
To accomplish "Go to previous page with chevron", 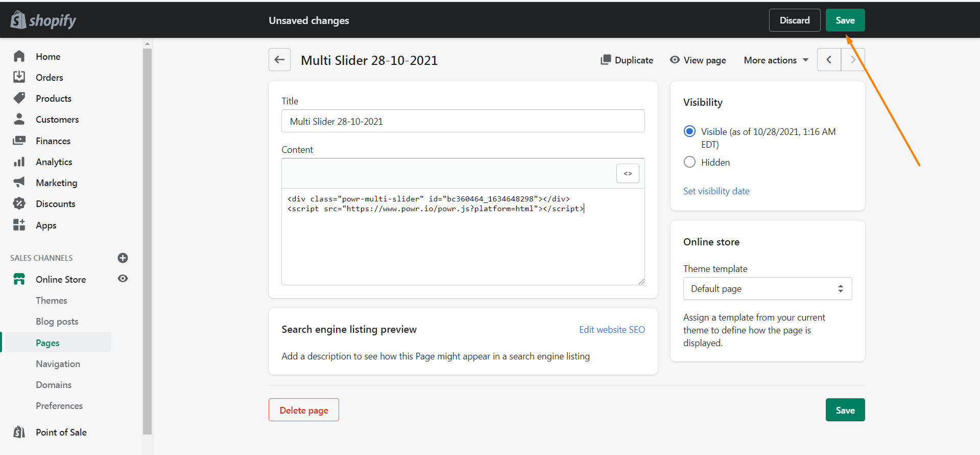I will [829, 60].
